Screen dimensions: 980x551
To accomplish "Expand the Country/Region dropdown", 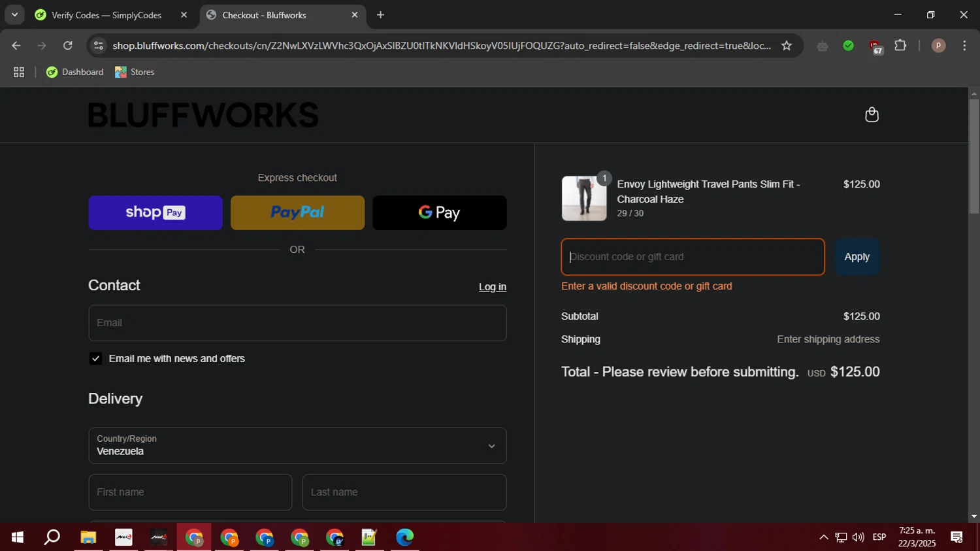I will tap(297, 446).
